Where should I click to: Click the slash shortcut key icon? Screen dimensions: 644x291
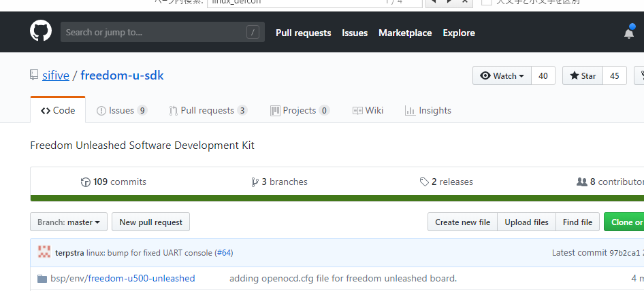(x=253, y=33)
